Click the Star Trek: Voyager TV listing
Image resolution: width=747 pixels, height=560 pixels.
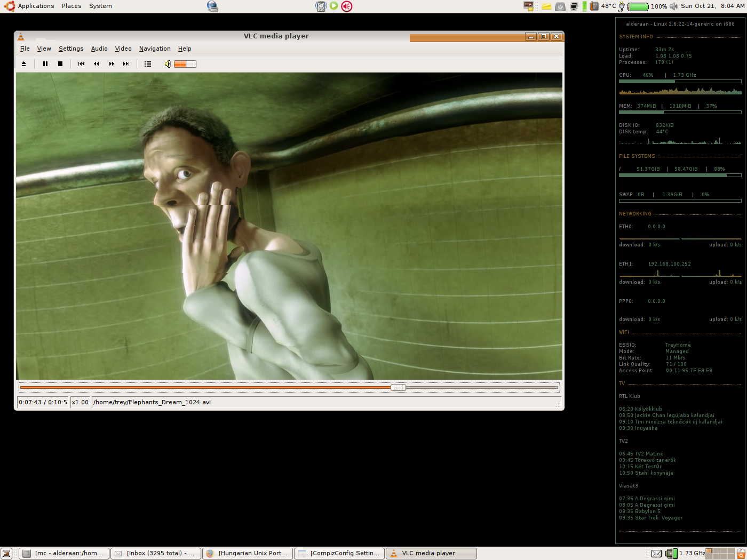point(651,518)
